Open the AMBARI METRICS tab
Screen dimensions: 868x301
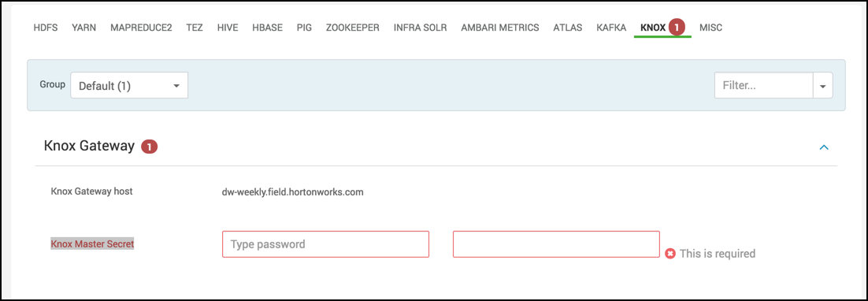coord(500,28)
